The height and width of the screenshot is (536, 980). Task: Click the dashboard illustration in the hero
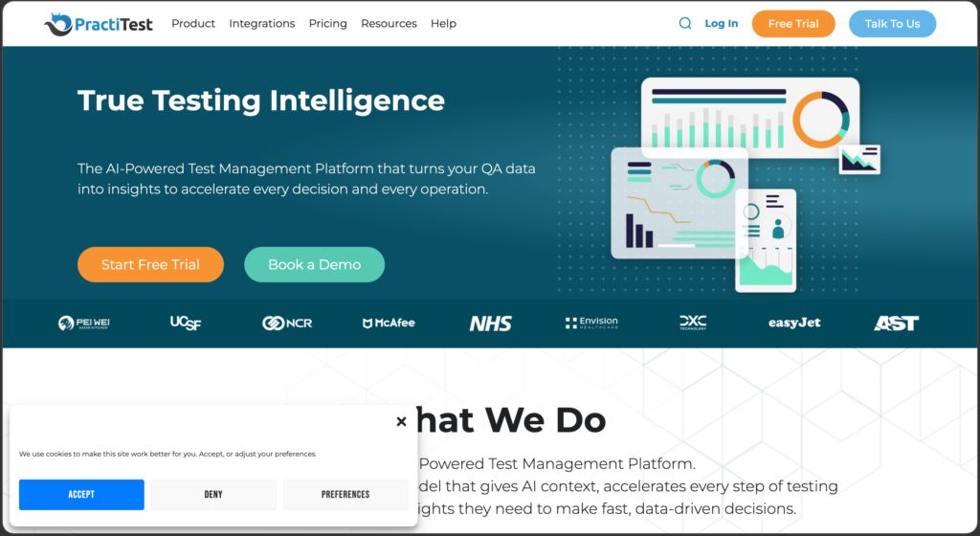pyautogui.click(x=745, y=185)
